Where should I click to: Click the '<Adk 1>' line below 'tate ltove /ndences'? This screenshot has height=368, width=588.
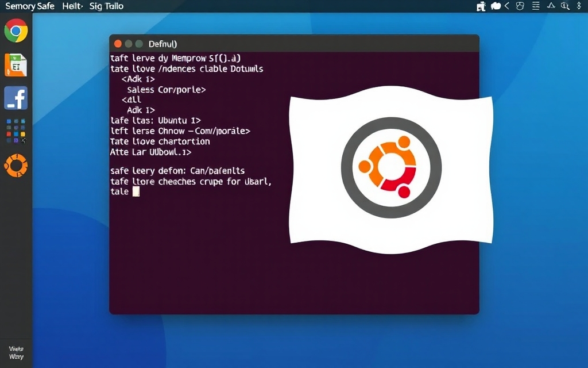138,79
